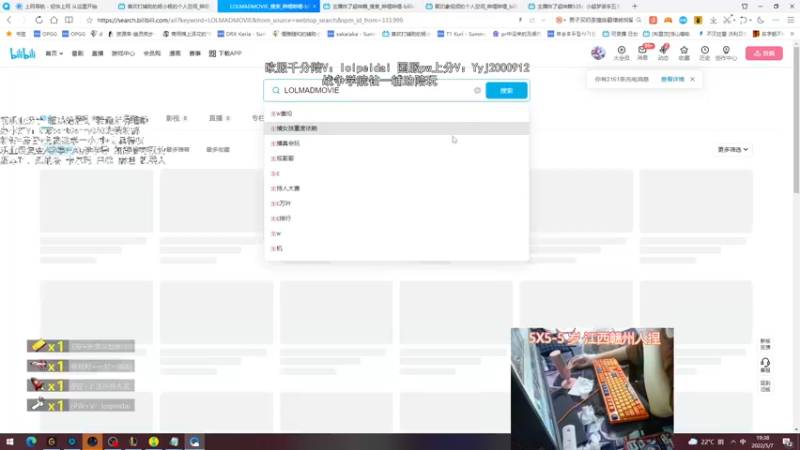Select the fourth search suggestion

tap(396, 158)
